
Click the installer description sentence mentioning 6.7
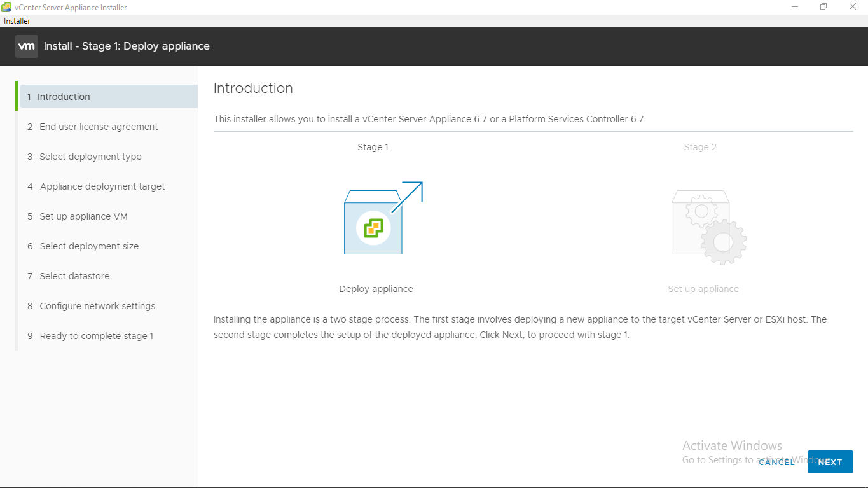pyautogui.click(x=430, y=119)
